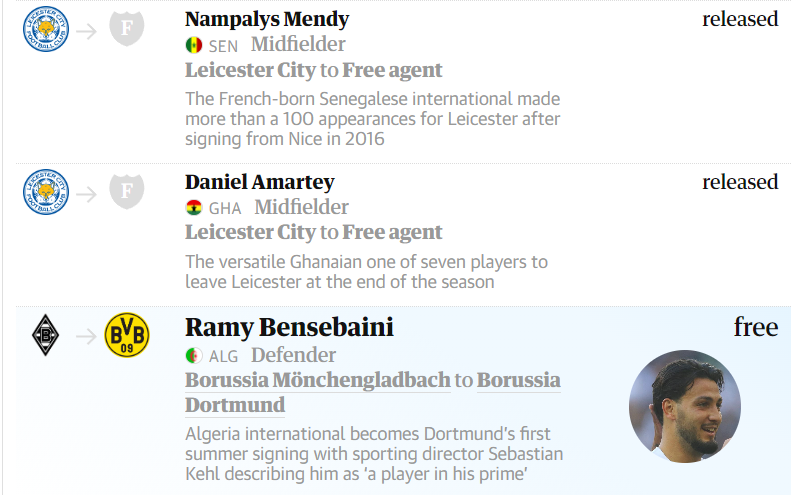Image resolution: width=792 pixels, height=495 pixels.
Task: Click Mendy's Leicester City to Free agent heading
Action: pyautogui.click(x=314, y=70)
